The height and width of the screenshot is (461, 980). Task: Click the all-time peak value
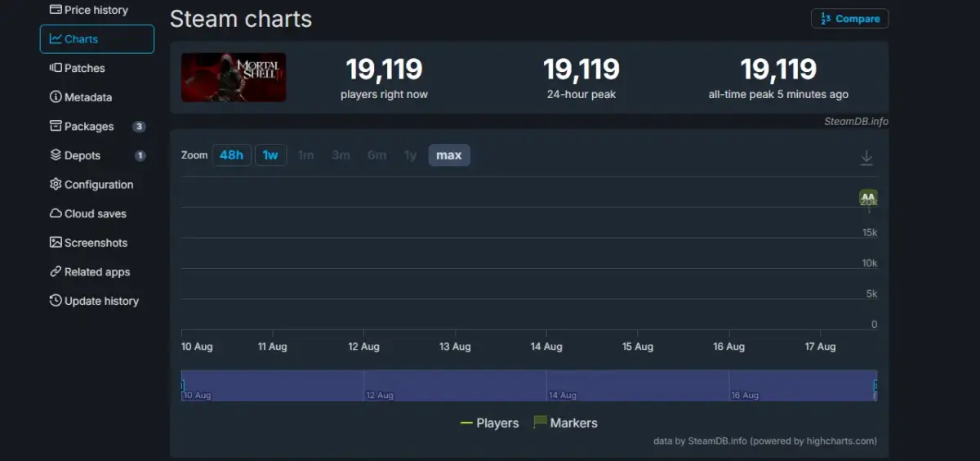[778, 69]
